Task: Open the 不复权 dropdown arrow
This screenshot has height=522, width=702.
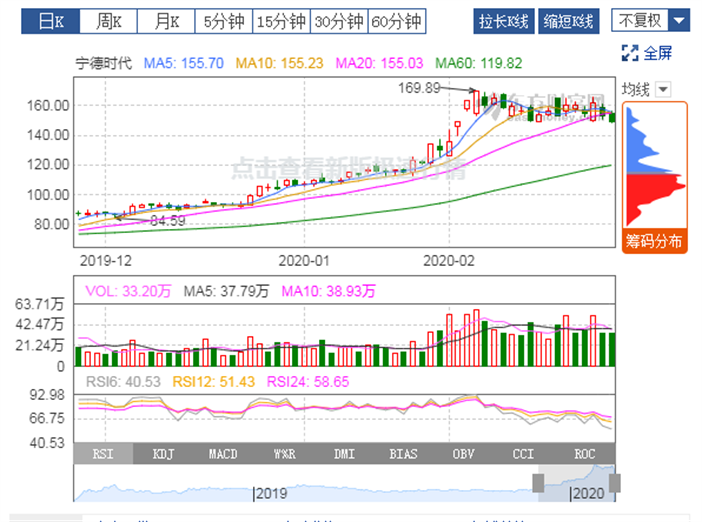Action: tap(679, 21)
